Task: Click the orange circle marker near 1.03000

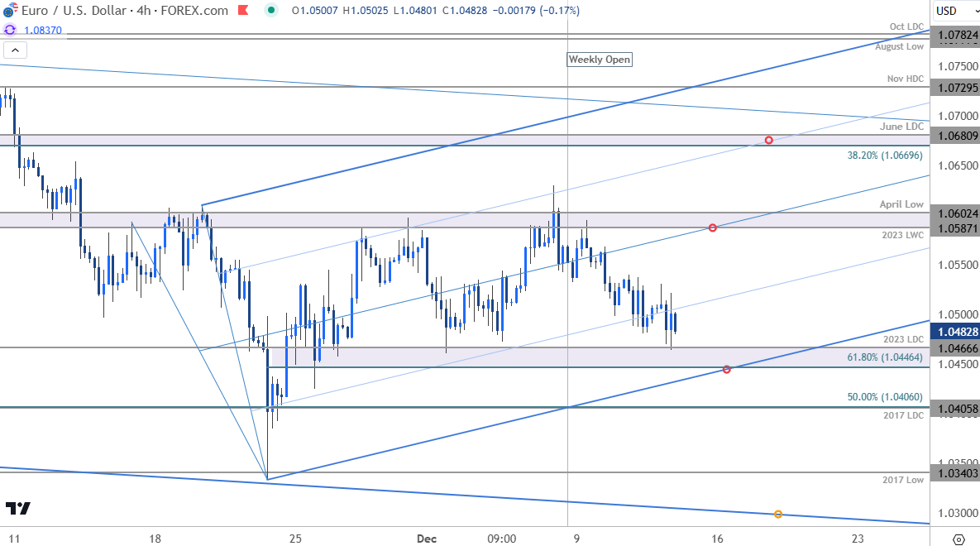Action: point(778,514)
